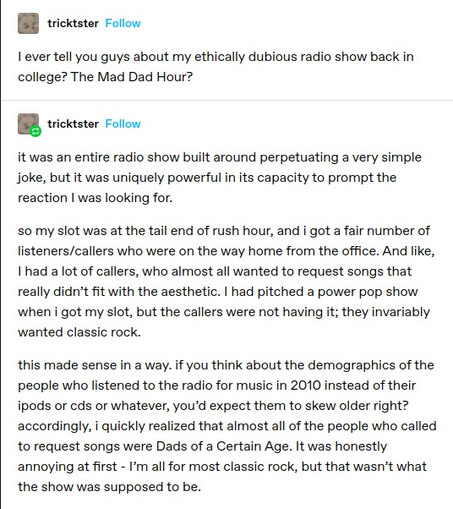Follow tricktster from the top post
Image resolution: width=453 pixels, height=509 pixels.
[x=123, y=23]
